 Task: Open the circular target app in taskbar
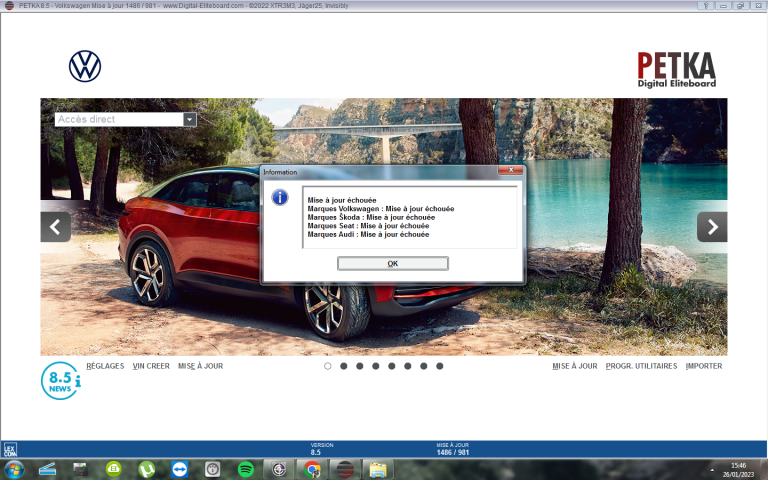click(x=279, y=469)
